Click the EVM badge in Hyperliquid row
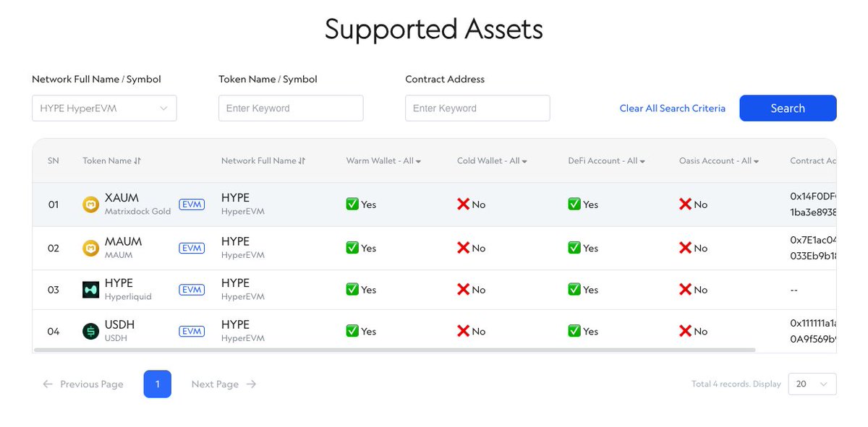 pos(192,290)
